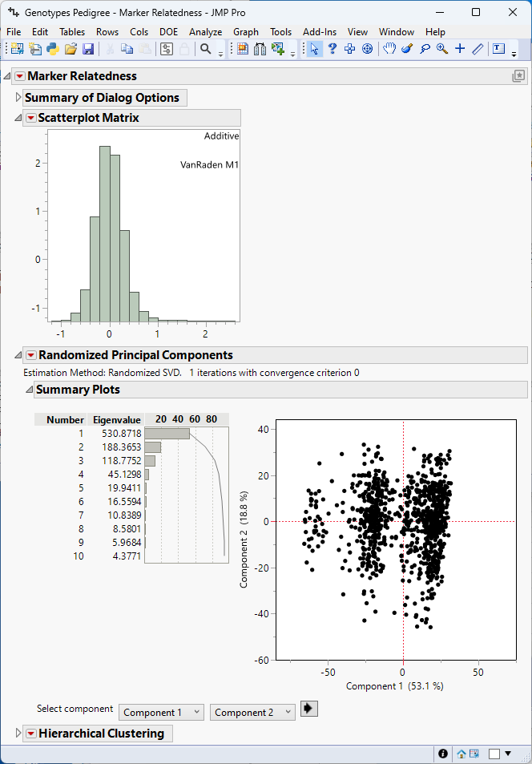This screenshot has width=532, height=764.
Task: Select the Magnifier zoom tool
Action: tap(442, 49)
